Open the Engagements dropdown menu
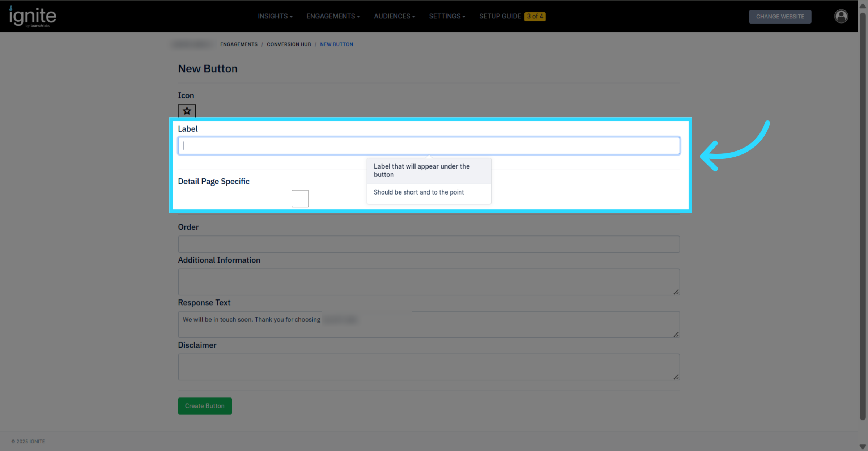This screenshot has width=868, height=451. (x=333, y=17)
